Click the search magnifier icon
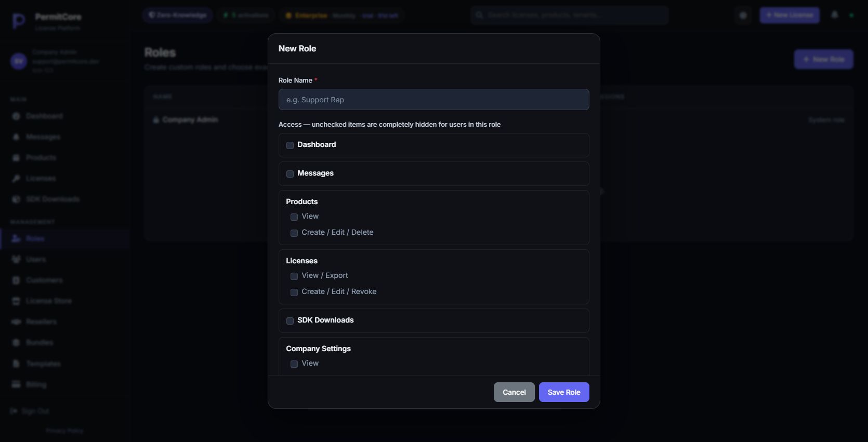The image size is (868, 442). (479, 15)
